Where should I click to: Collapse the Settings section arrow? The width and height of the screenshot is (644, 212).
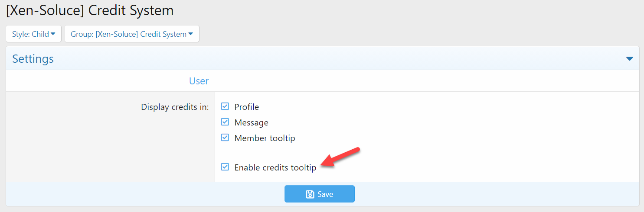(x=630, y=59)
